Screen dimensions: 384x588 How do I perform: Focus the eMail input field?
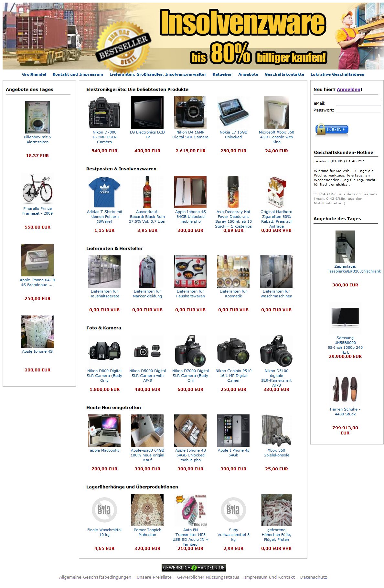(358, 103)
